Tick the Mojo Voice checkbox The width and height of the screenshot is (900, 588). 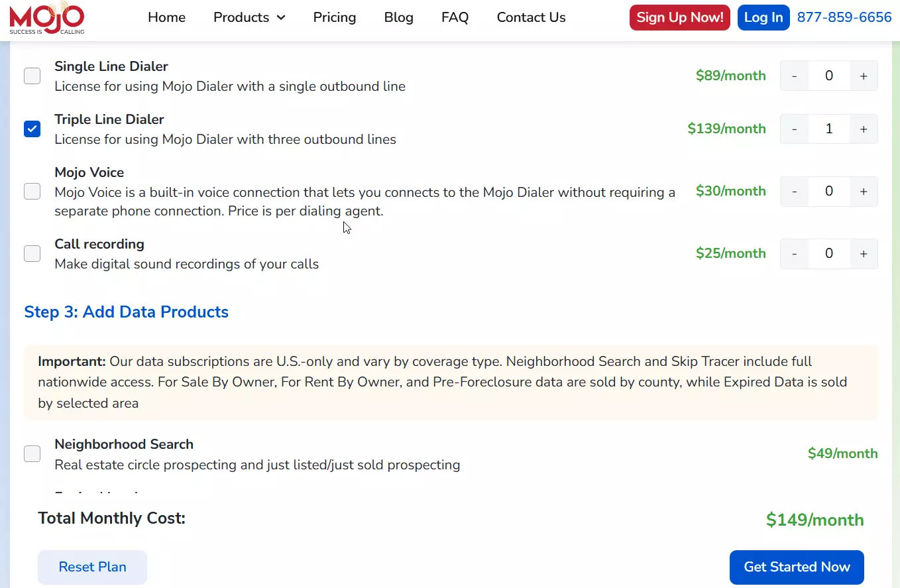(x=32, y=192)
